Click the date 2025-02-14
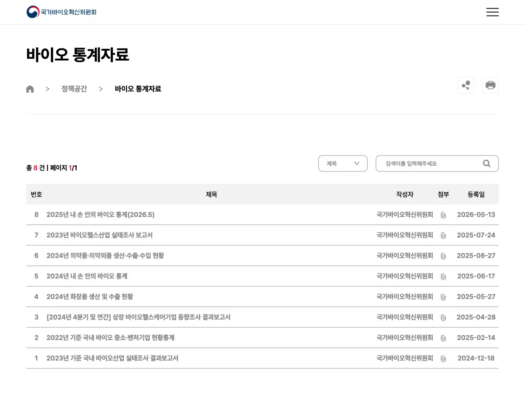This screenshot has width=525, height=420. pos(476,338)
